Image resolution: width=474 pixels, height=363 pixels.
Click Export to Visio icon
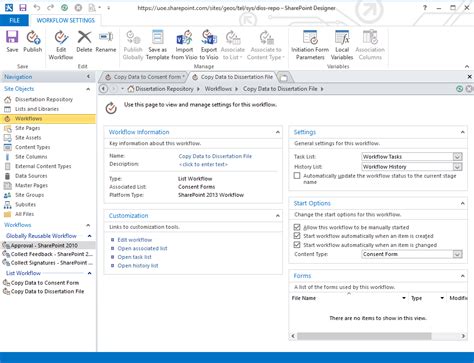[x=209, y=45]
